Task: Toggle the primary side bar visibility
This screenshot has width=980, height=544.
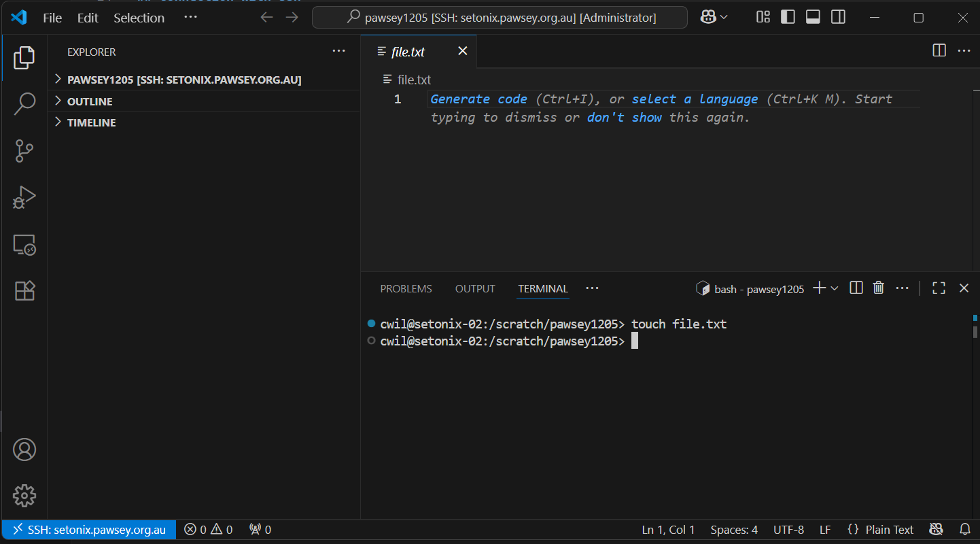Action: pos(788,18)
